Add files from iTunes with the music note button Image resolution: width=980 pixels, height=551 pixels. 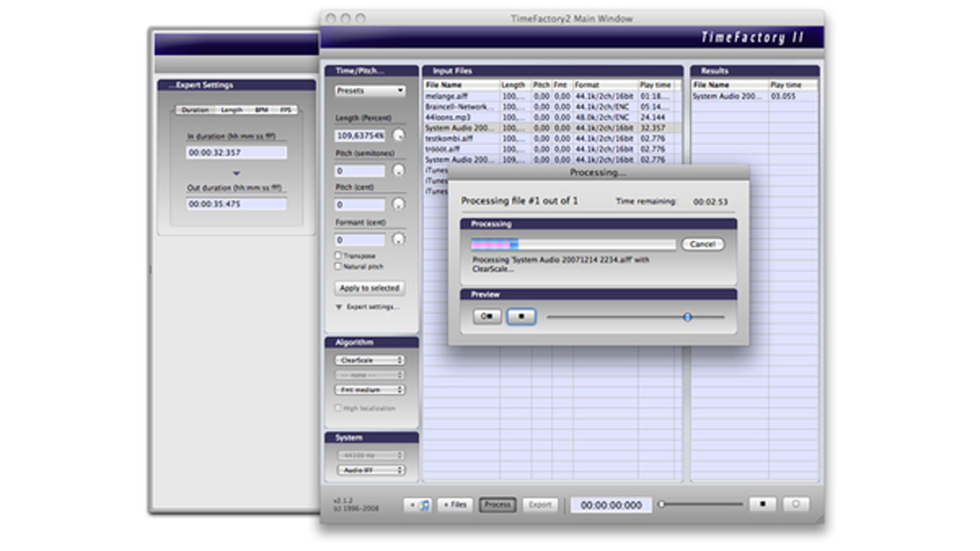point(418,505)
